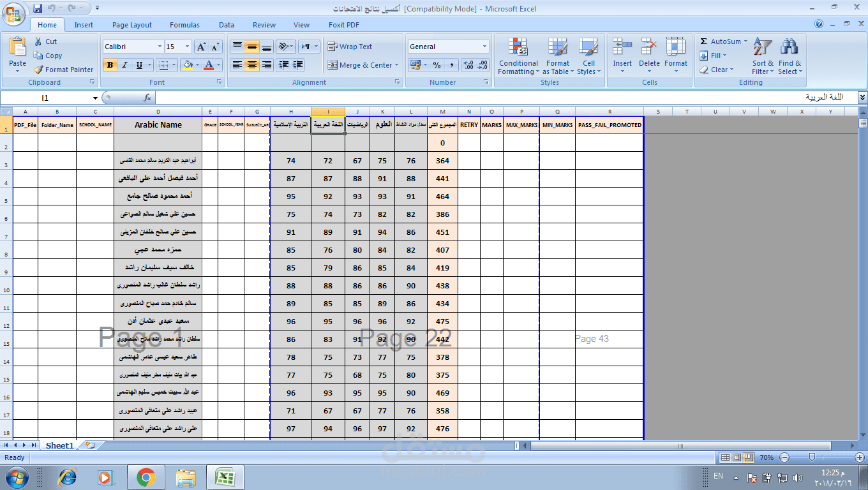The image size is (868, 490).
Task: Expand the Merge & Center dropdown arrow
Action: click(396, 65)
